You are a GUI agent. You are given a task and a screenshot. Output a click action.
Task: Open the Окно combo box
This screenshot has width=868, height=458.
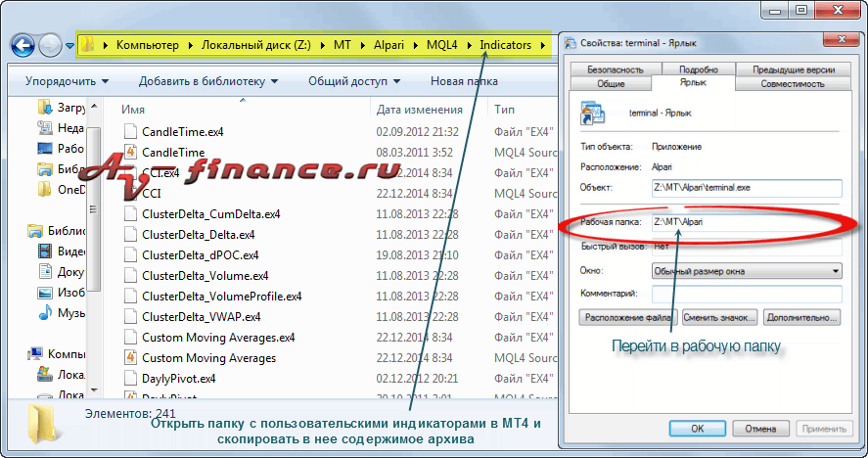747,271
